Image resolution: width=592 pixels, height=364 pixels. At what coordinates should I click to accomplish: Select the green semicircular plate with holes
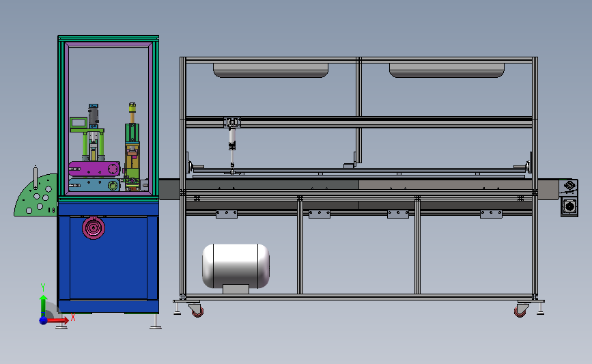click(x=36, y=195)
